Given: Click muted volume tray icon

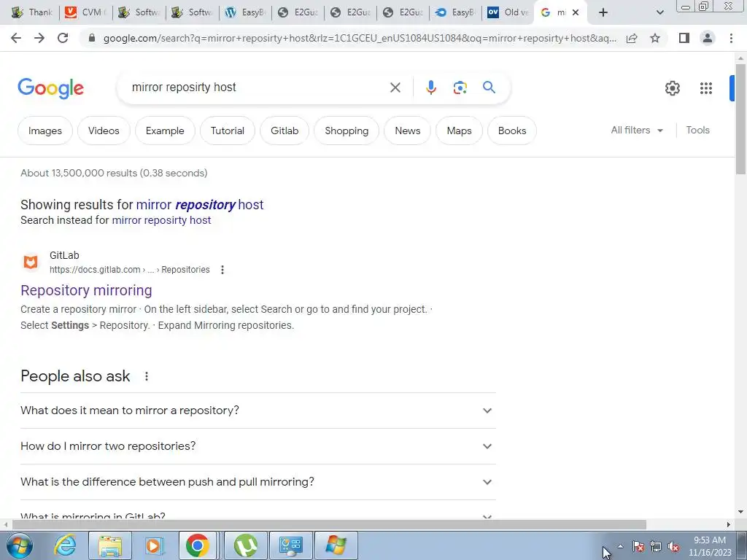Looking at the screenshot, I should (673, 547).
